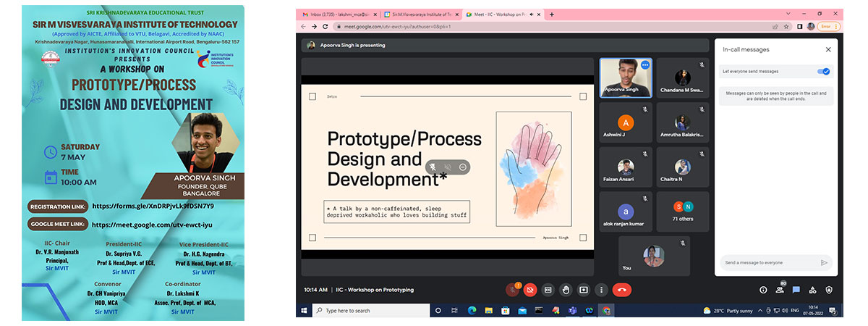
Task: Launch Microsoft Edge from the taskbar
Action: tap(472, 310)
